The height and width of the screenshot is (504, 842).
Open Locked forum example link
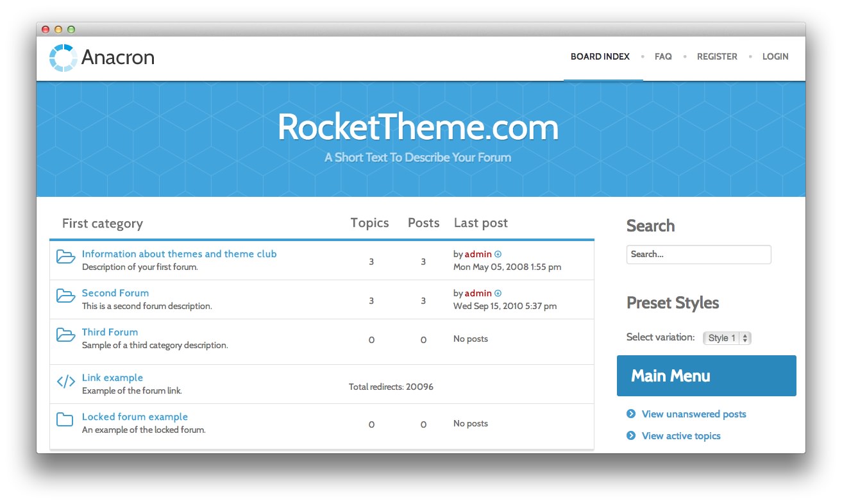tap(135, 417)
